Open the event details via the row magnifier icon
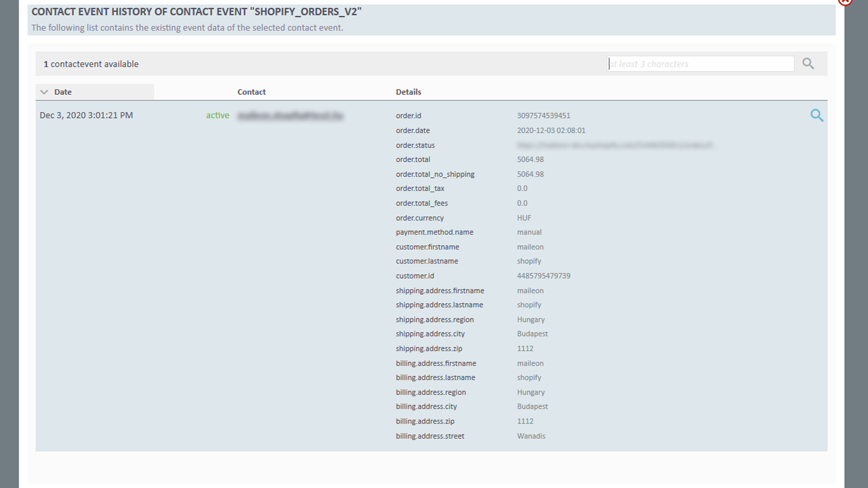This screenshot has width=868, height=488. point(816,115)
